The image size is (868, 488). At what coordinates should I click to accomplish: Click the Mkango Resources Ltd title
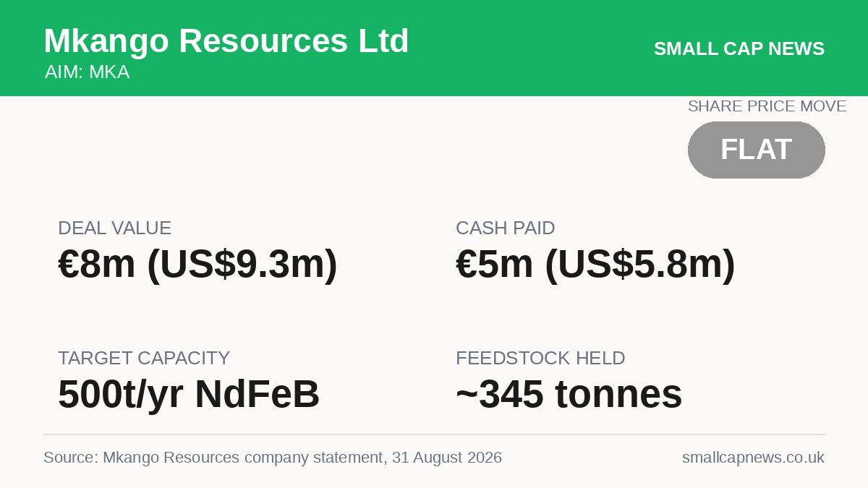226,41
